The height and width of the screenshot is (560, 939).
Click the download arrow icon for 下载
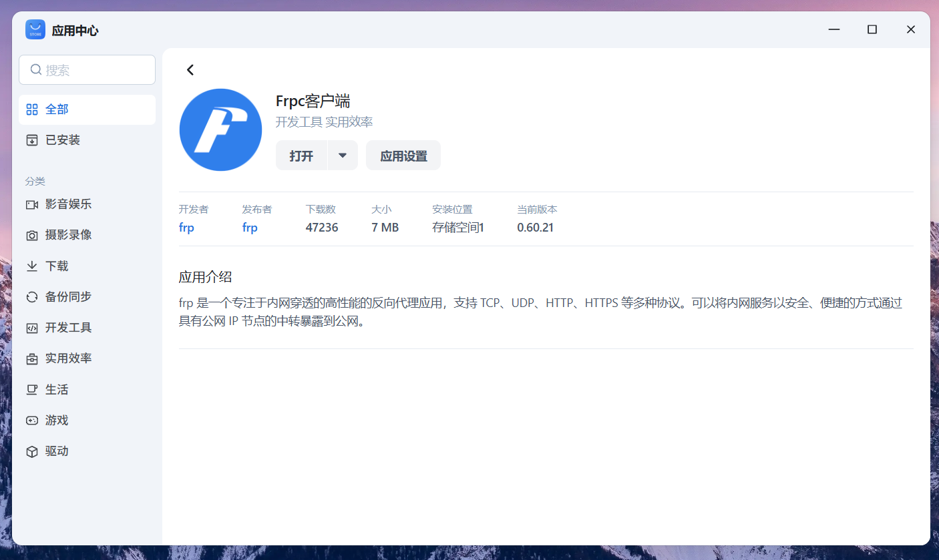tap(32, 266)
